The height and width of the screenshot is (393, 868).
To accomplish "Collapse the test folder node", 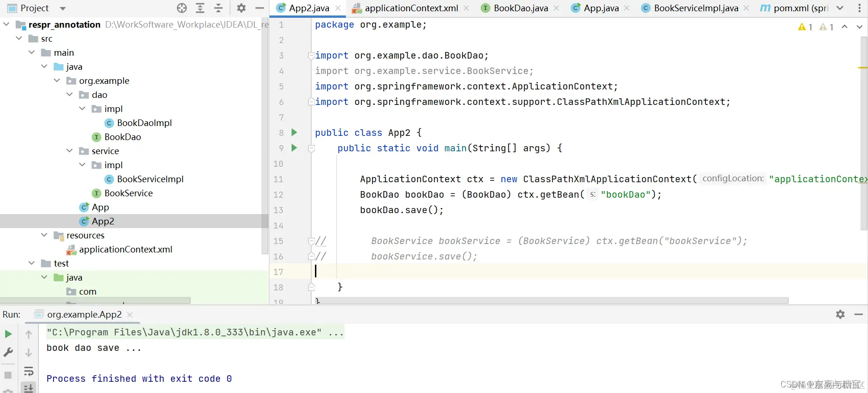I will click(x=32, y=263).
